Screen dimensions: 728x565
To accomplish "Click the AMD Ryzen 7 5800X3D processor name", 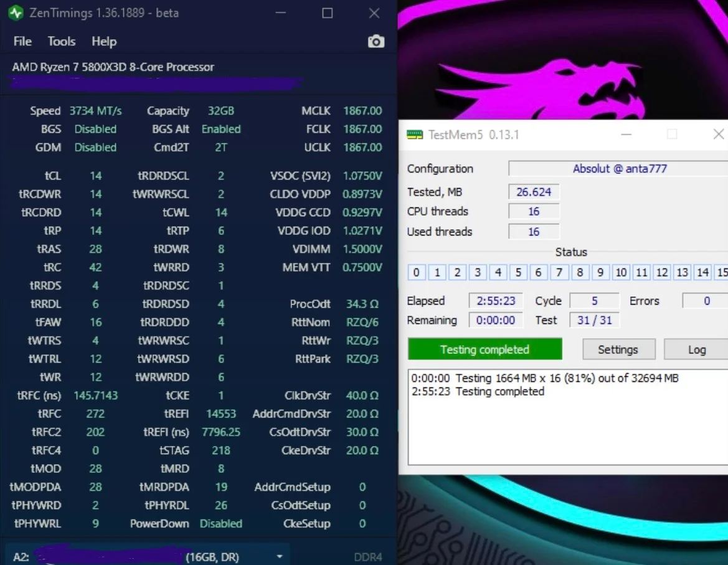I will [x=113, y=67].
